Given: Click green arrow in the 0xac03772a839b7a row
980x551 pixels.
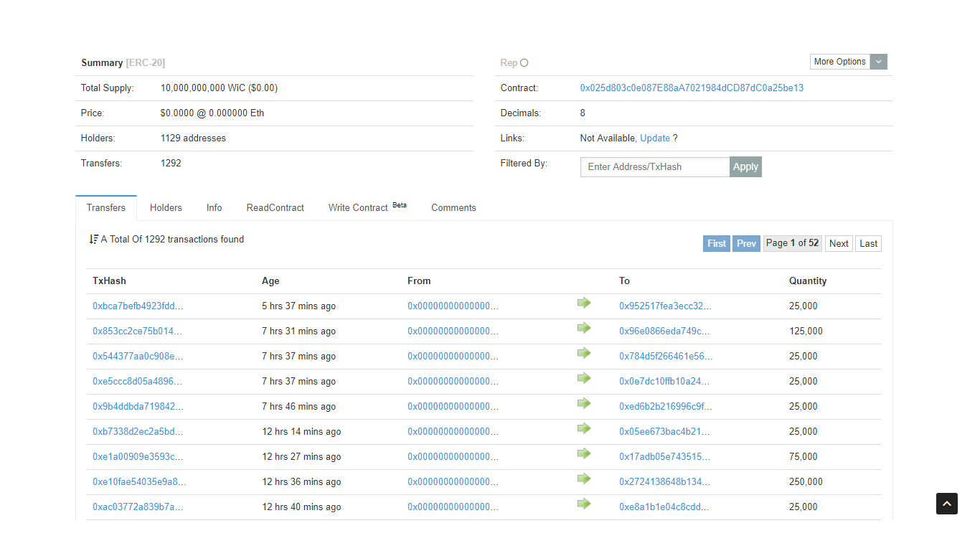Looking at the screenshot, I should [584, 504].
